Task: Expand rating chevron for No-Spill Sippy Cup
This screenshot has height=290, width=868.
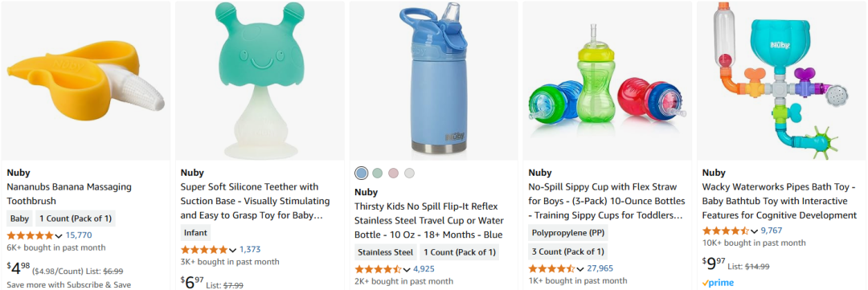Action: coord(580,269)
